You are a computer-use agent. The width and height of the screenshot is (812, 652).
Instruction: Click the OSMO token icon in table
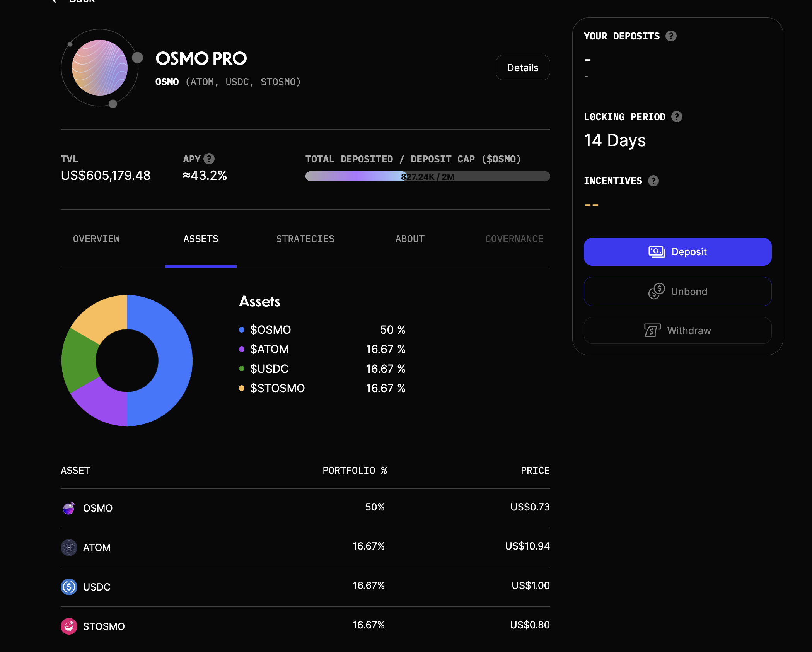point(69,508)
